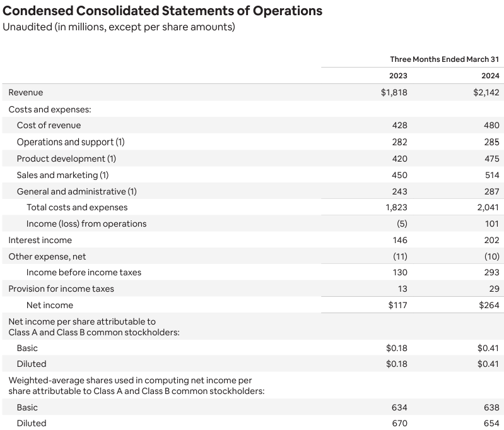504x430 pixels.
Task: Click Total costs and expenses 2024 value
Action: coord(488,208)
